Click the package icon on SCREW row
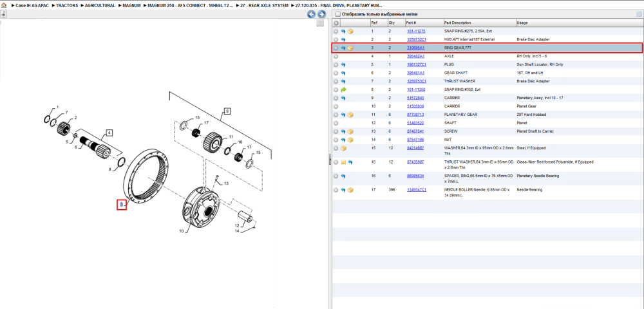 pos(350,131)
